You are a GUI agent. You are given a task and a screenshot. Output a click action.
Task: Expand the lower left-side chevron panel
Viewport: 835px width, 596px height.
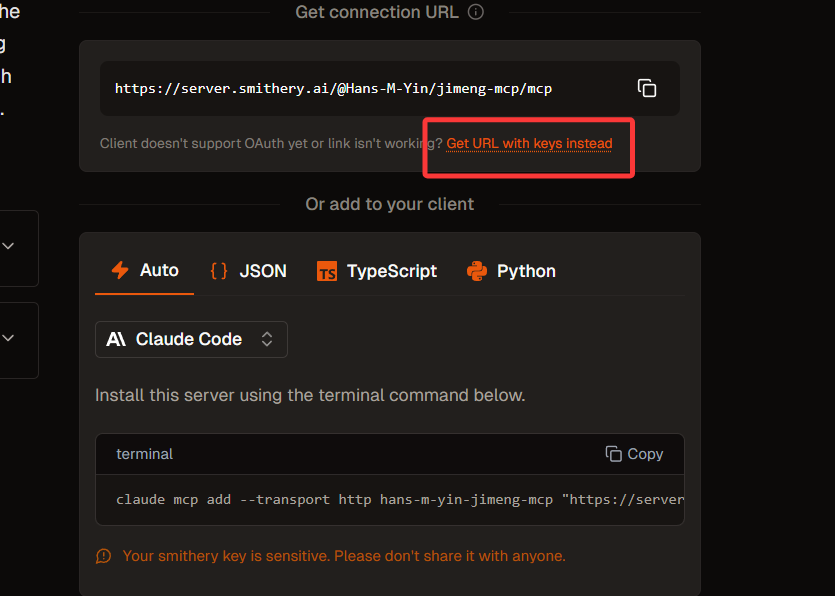[8, 338]
